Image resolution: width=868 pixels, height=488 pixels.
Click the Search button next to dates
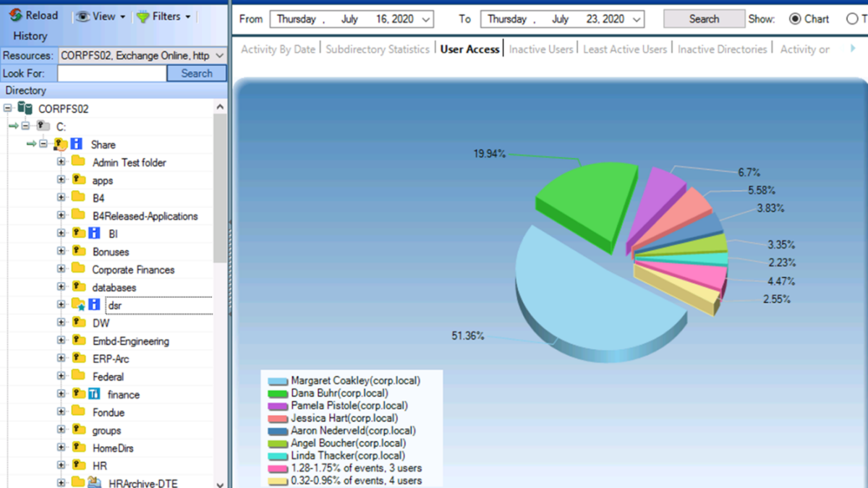702,20
